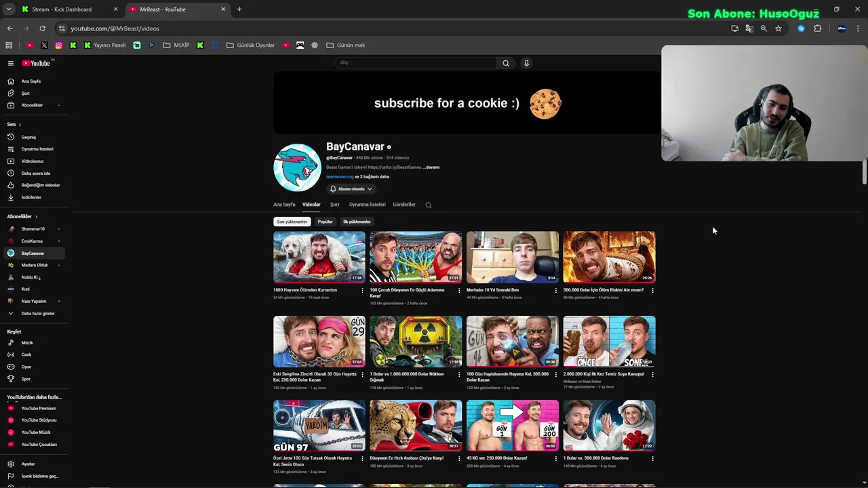Expand Daha fazla göster subscriptions
Image resolution: width=868 pixels, height=488 pixels.
[x=34, y=313]
